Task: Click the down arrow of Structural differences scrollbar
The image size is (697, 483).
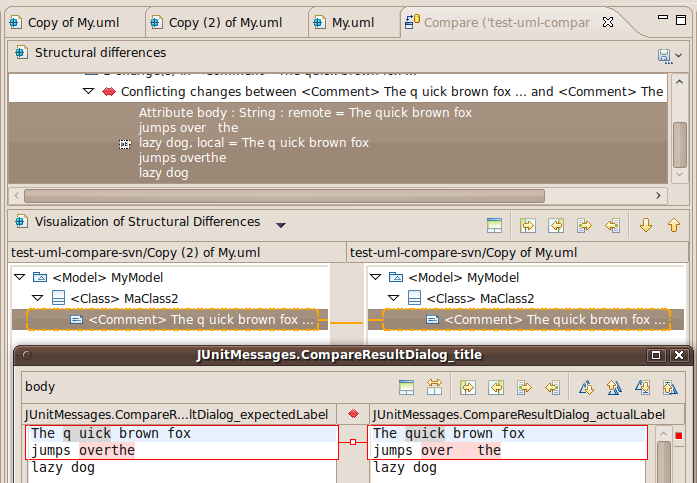Action: 679,174
